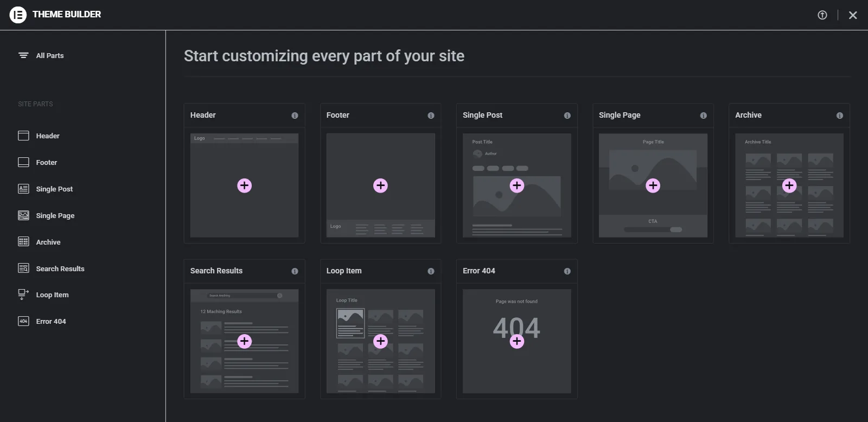This screenshot has height=422, width=868.
Task: Add a new Single Page template with plus
Action: (653, 186)
